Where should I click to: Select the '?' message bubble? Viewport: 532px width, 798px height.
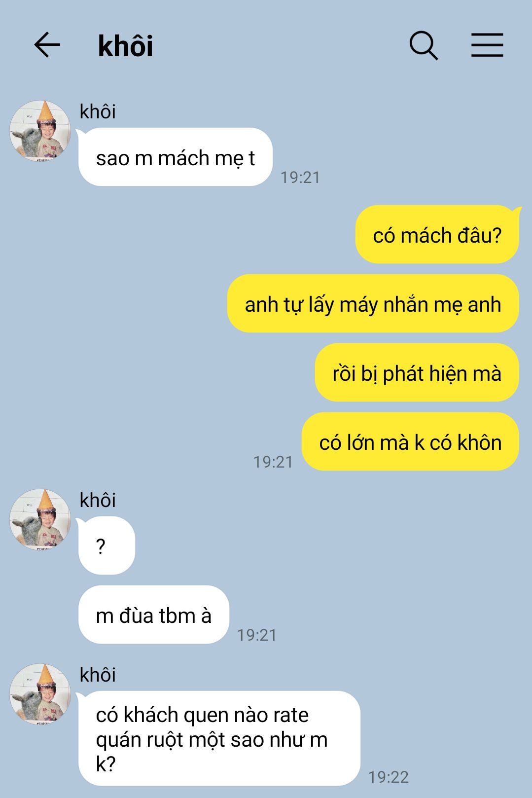106,546
